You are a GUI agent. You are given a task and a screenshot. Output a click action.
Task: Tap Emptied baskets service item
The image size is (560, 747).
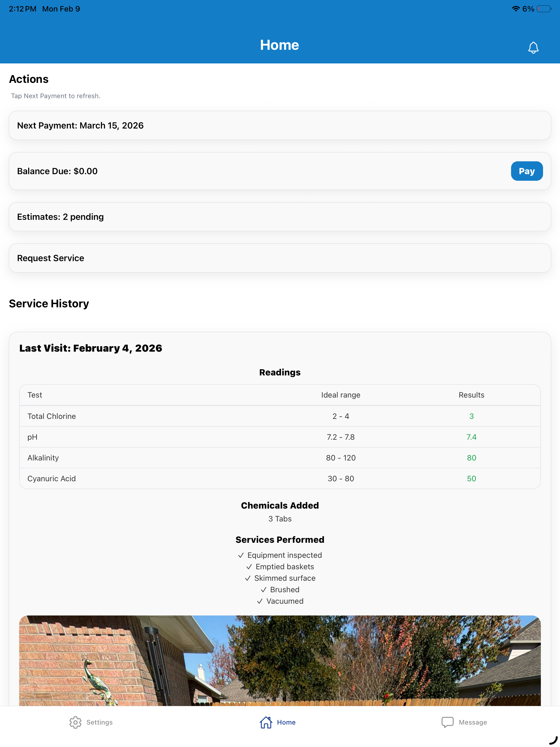(280, 567)
